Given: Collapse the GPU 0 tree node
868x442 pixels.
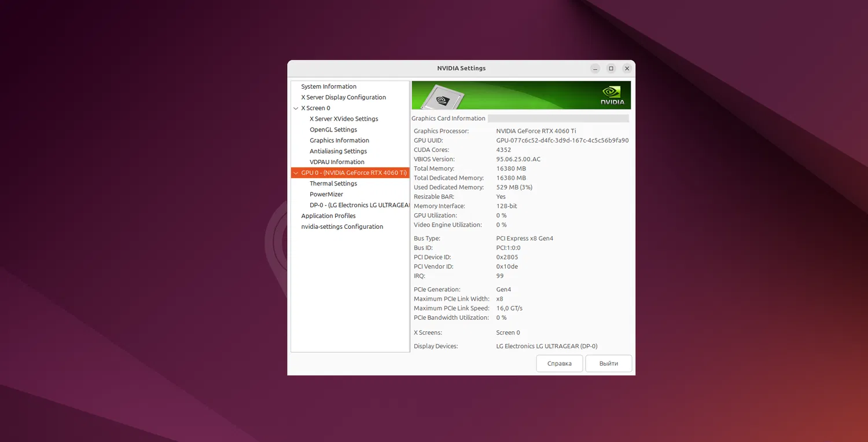Looking at the screenshot, I should pyautogui.click(x=296, y=173).
